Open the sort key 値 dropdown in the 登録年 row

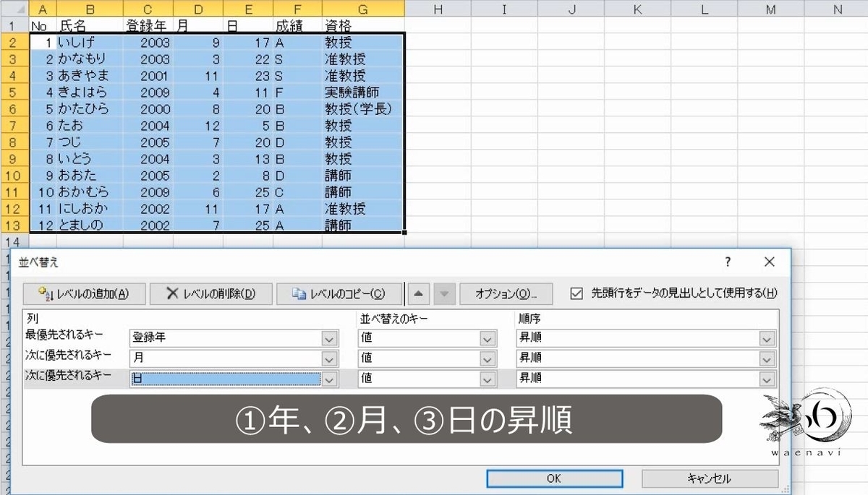[x=489, y=337]
